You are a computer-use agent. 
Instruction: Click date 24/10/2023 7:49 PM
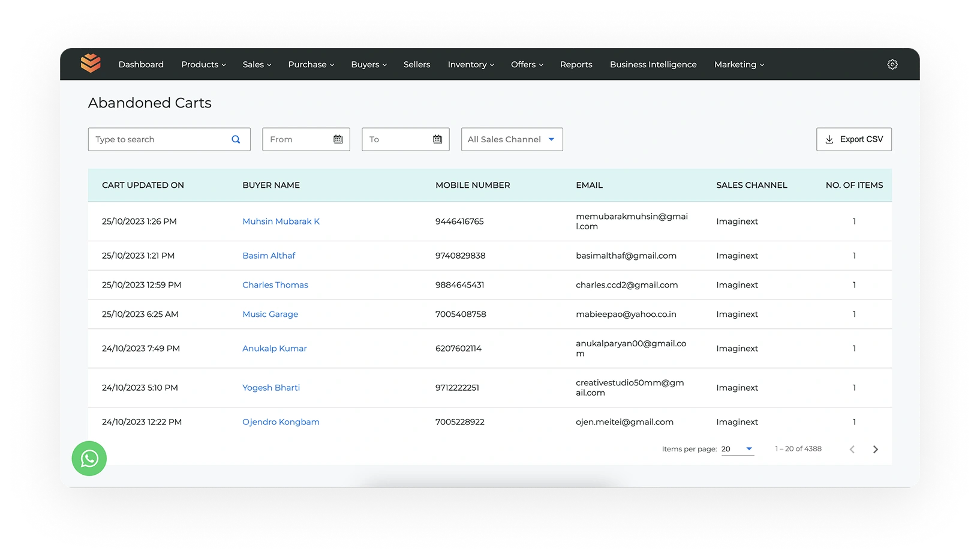(141, 349)
